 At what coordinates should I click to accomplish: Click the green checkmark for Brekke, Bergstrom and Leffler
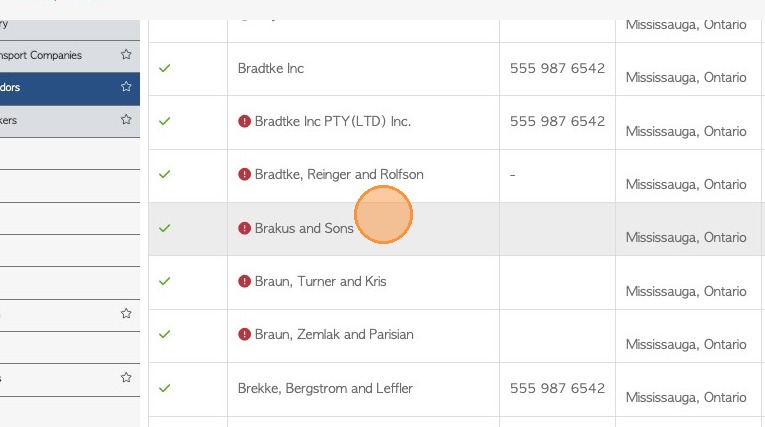tap(165, 388)
